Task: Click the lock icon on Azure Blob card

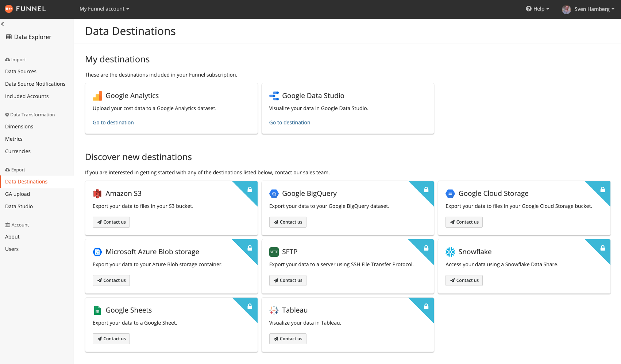Action: click(250, 248)
